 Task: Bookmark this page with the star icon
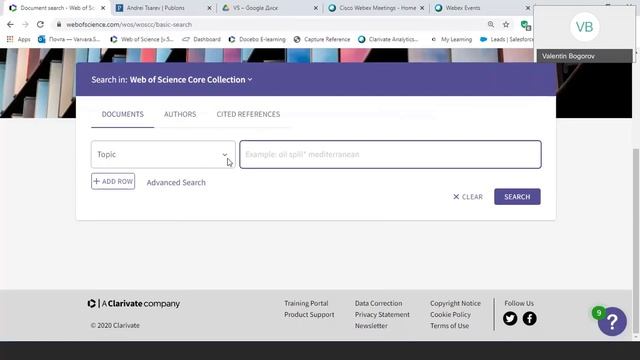pos(506,24)
